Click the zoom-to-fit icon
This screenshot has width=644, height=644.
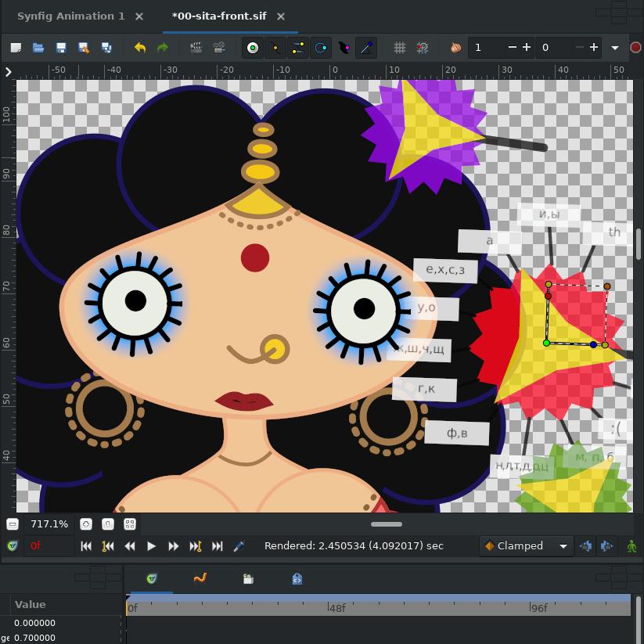[130, 524]
